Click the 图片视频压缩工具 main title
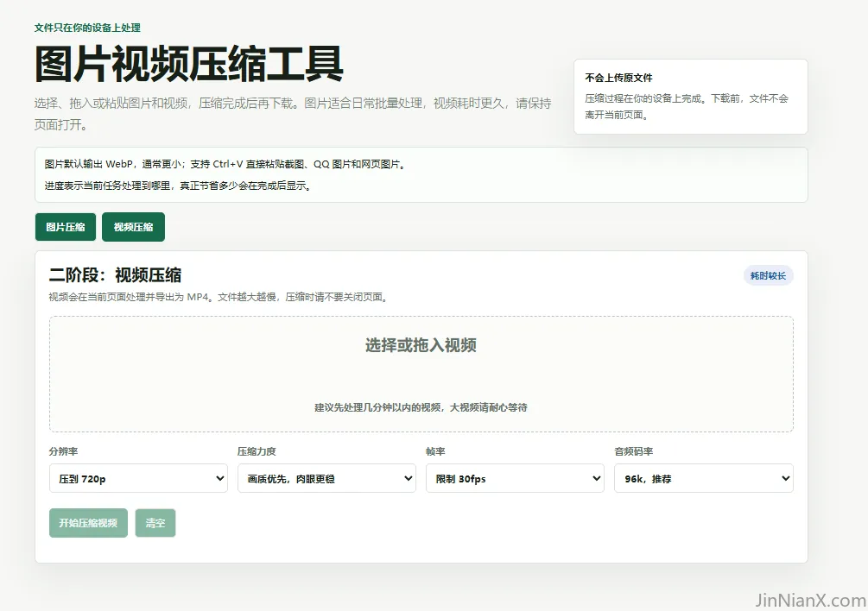868x611 pixels. tap(189, 64)
